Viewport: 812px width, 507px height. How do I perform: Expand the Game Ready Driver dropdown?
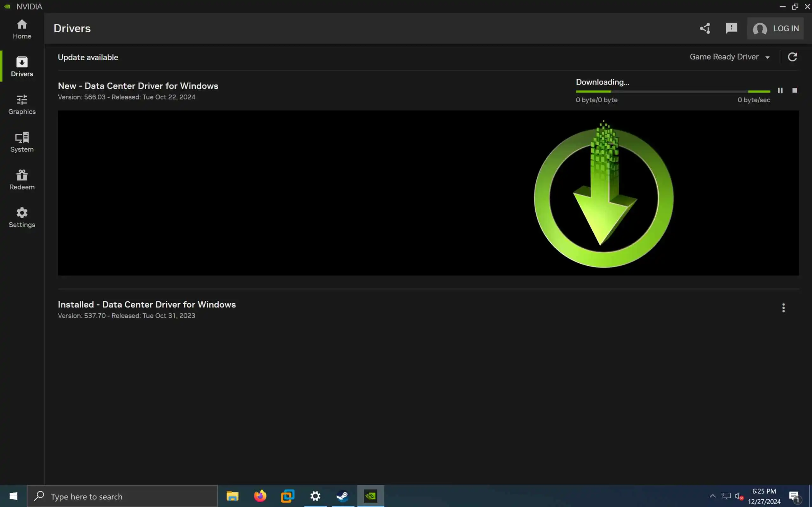[x=730, y=57]
